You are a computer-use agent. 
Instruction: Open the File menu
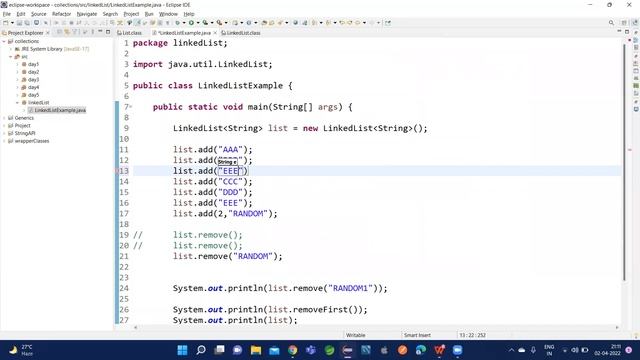pyautogui.click(x=7, y=14)
